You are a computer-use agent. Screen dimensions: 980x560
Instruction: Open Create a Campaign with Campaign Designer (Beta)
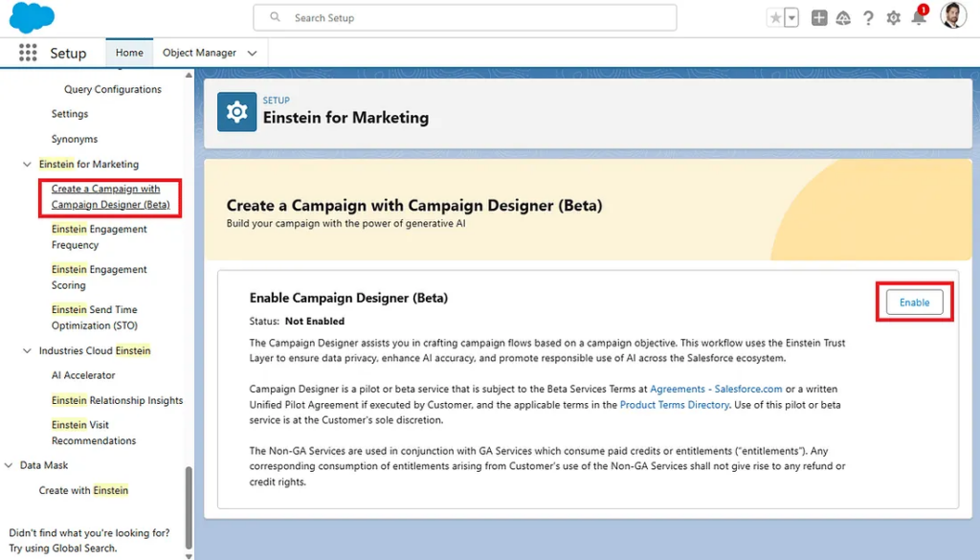(x=111, y=197)
